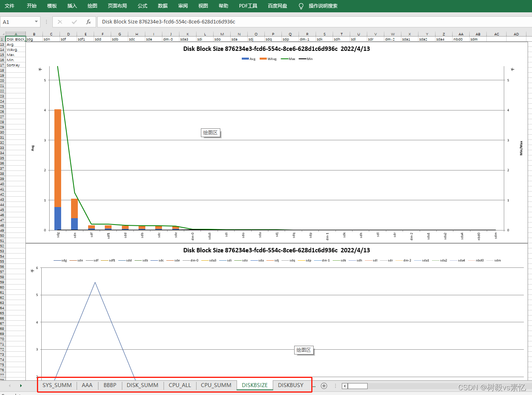Click the top chart title text
Screen dimensions: 532x395
pos(276,49)
